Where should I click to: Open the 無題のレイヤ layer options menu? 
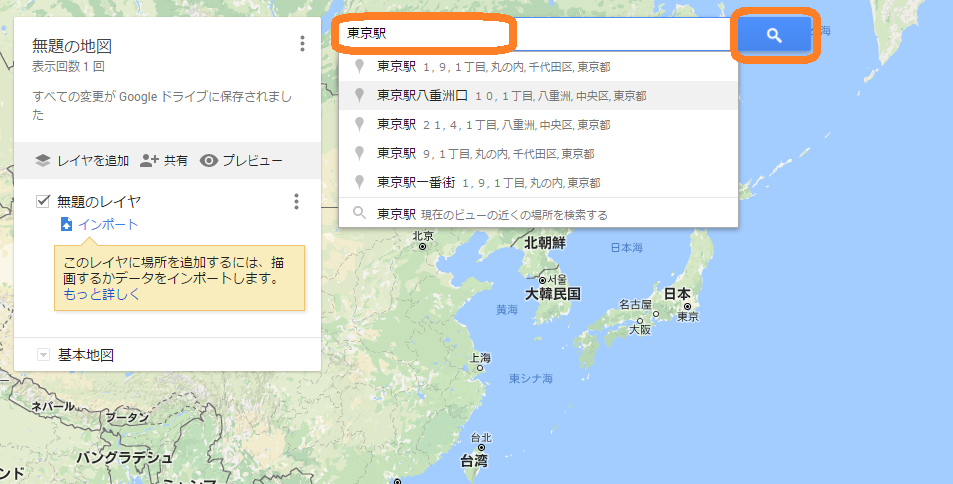[296, 201]
